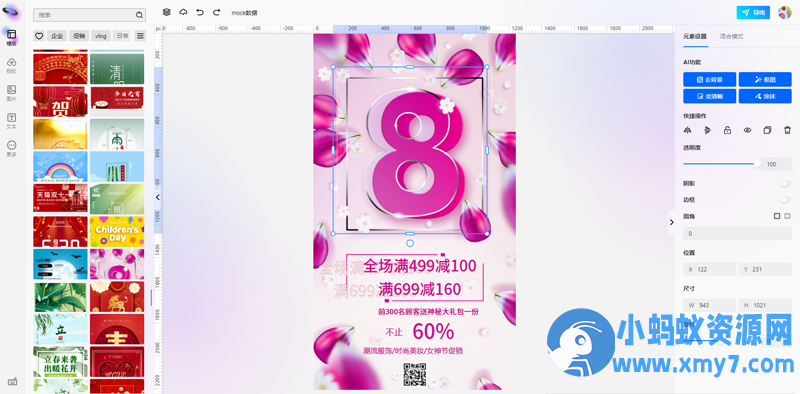The width and height of the screenshot is (800, 394).
Task: Adjust the 透明度 opacity slider handle
Action: click(x=757, y=164)
